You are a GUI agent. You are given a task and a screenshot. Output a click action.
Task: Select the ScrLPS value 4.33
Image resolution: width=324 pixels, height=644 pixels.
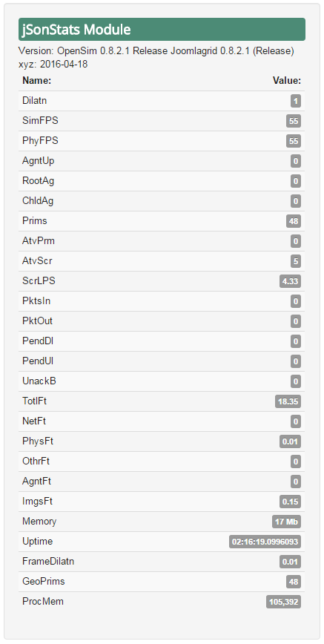point(290,281)
